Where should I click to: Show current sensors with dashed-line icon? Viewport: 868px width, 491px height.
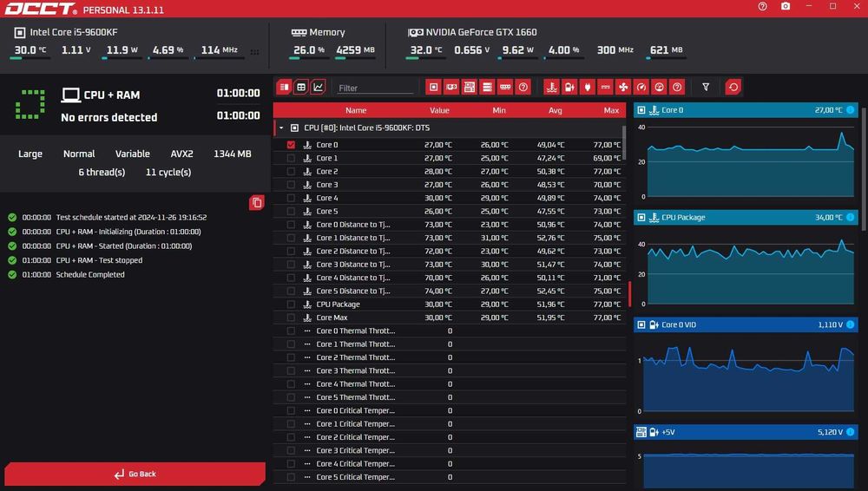pyautogui.click(x=605, y=87)
